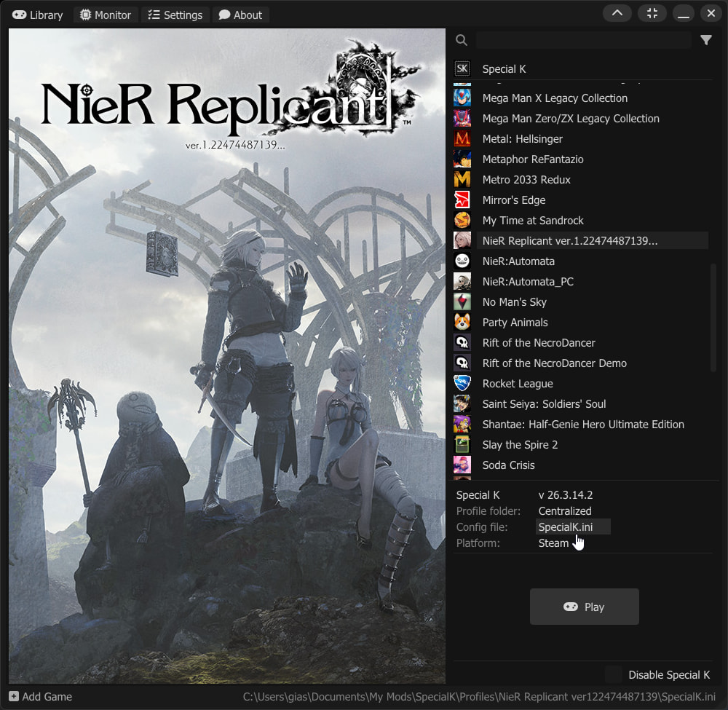Image resolution: width=728 pixels, height=710 pixels.
Task: Click the game list vertical scrollbar
Action: click(713, 317)
